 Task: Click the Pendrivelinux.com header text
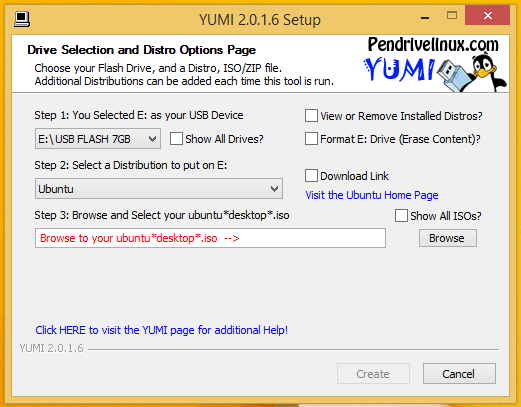[433, 45]
